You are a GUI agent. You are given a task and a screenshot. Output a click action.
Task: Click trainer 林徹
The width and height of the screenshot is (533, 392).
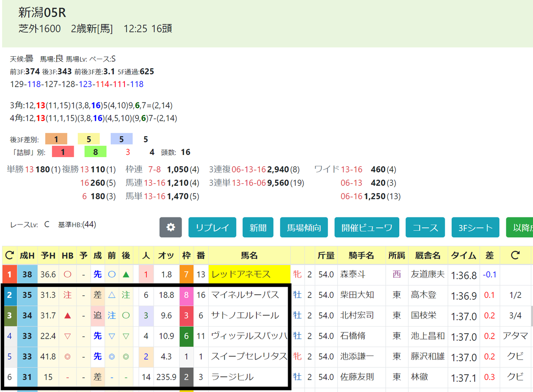click(x=419, y=377)
